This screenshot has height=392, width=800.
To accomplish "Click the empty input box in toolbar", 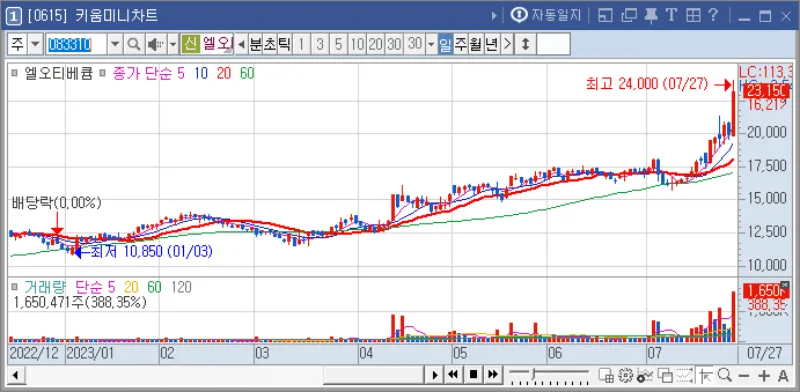I will pos(553,44).
